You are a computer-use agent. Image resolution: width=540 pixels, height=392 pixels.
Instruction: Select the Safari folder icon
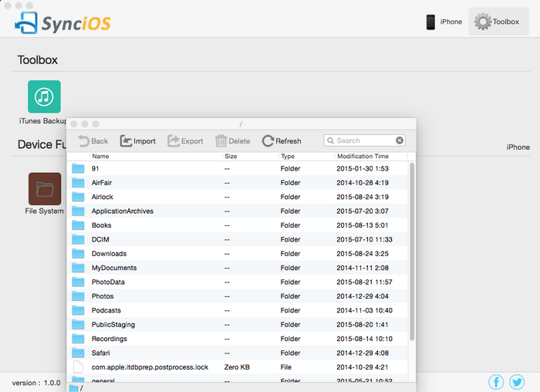(x=78, y=353)
